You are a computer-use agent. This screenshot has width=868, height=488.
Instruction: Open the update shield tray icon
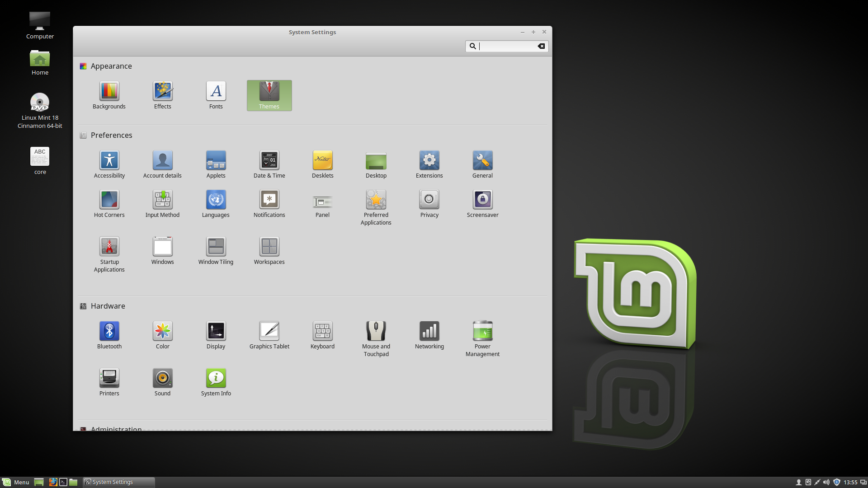(x=836, y=482)
